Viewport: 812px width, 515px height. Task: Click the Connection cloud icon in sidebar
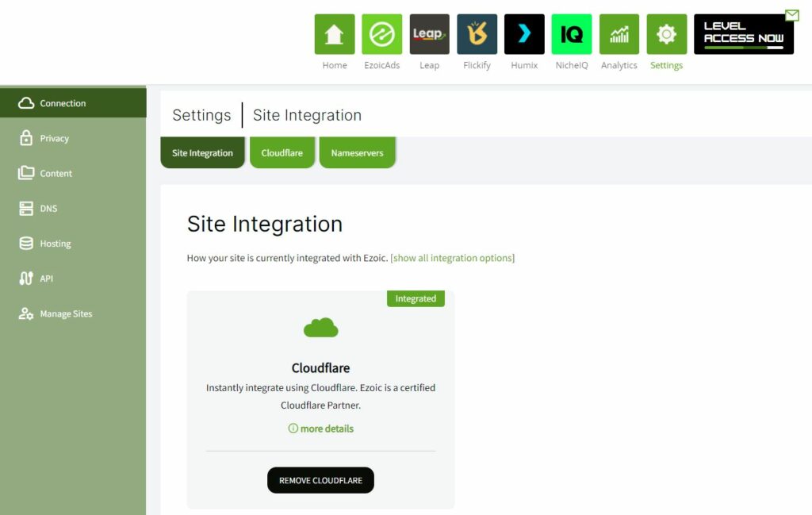click(x=26, y=103)
